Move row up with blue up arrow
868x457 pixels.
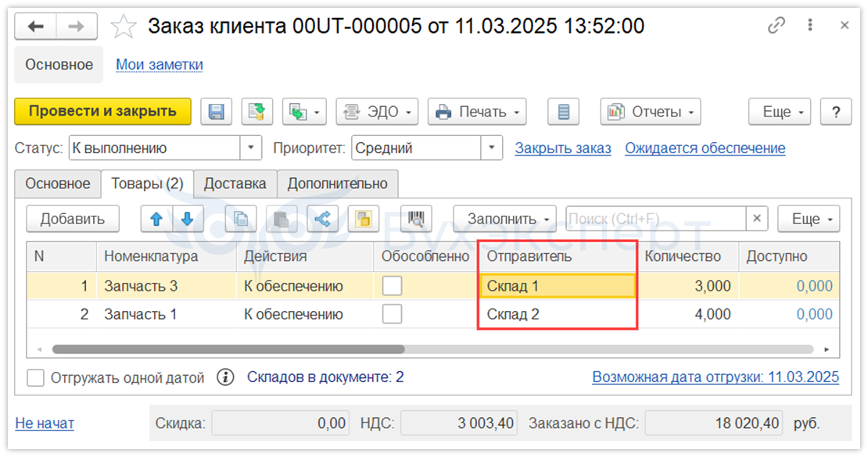pyautogui.click(x=156, y=219)
